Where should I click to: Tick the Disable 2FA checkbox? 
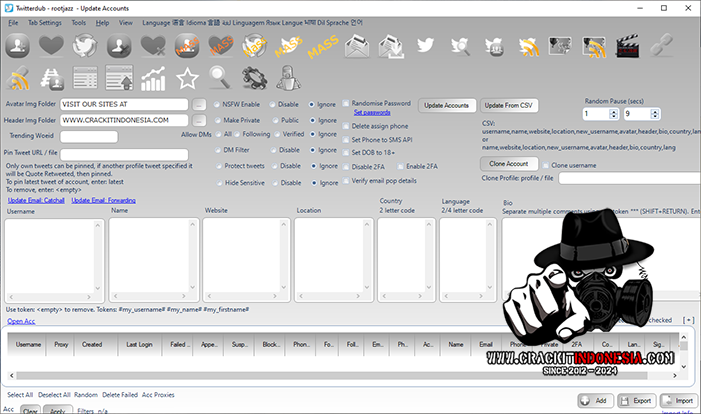[346, 166]
